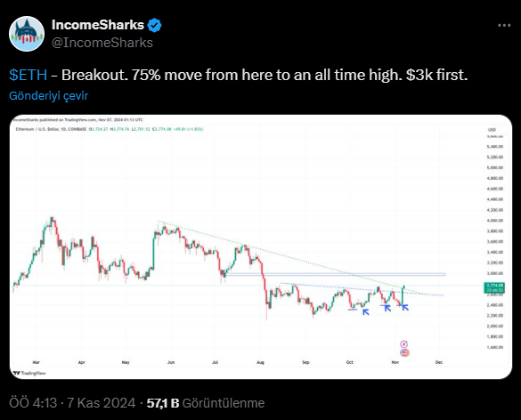Click the rightmost blue arrow under November candle
The image size is (521, 420).
405,308
